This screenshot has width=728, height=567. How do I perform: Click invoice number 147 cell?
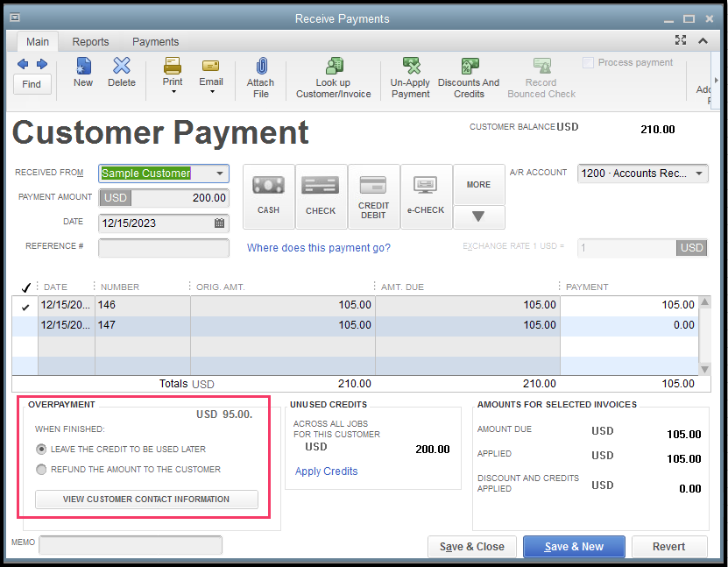pyautogui.click(x=143, y=325)
